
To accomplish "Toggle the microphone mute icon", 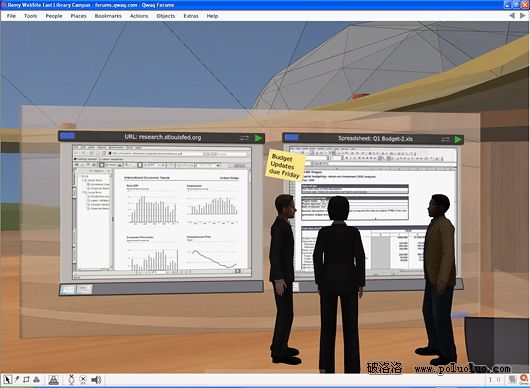I will tap(71, 380).
